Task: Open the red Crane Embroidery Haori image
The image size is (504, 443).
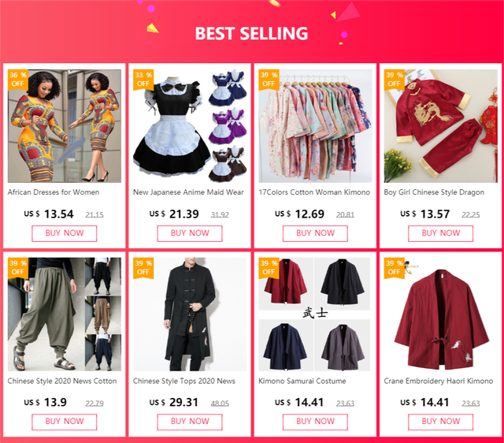Action: (x=440, y=314)
